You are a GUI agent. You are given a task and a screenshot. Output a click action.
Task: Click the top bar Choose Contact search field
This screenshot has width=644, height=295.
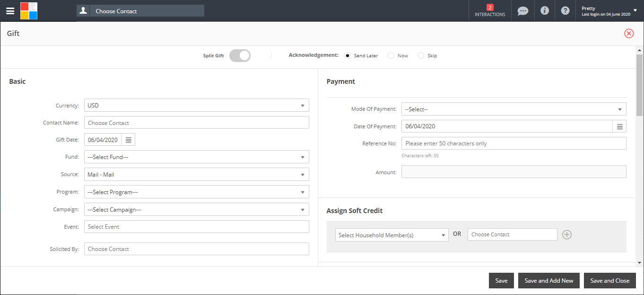tap(147, 11)
